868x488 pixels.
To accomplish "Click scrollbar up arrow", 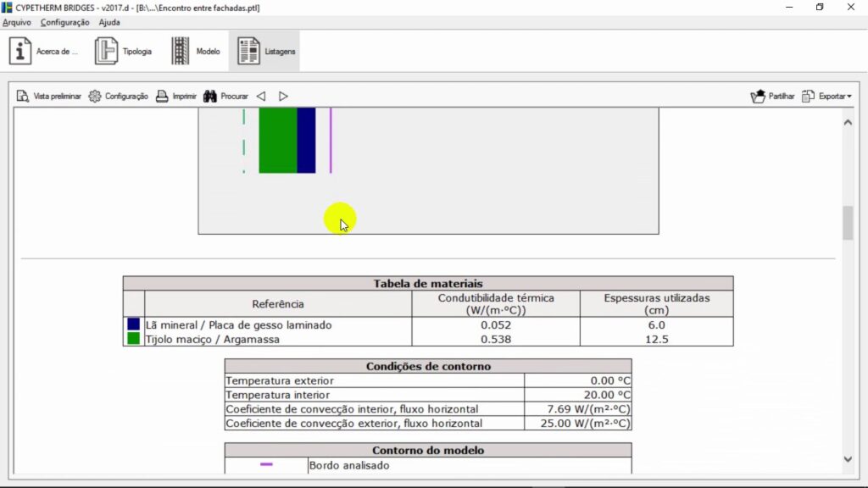I will (848, 123).
